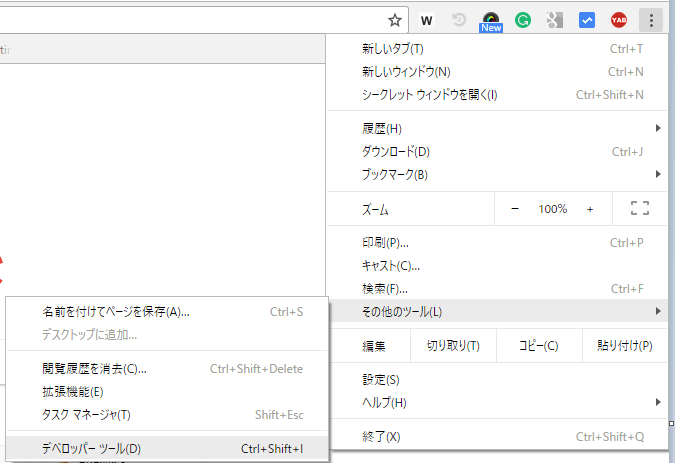The height and width of the screenshot is (463, 676).
Task: Click the コピー(C) button
Action: click(538, 346)
